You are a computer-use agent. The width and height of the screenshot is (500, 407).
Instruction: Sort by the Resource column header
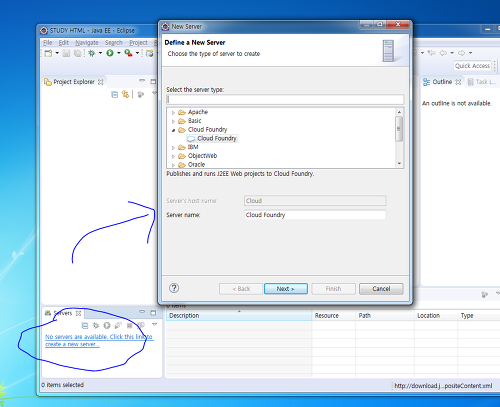tap(334, 316)
